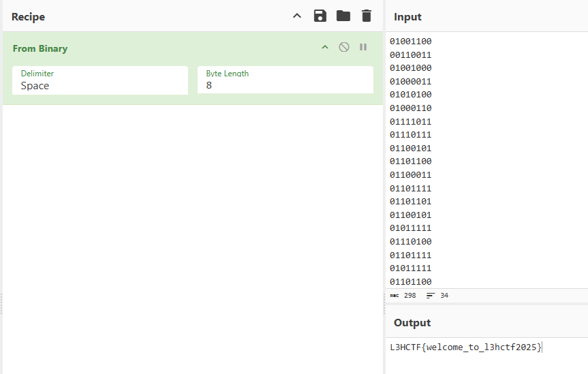The image size is (588, 374).
Task: Click the Recipe panel heading
Action: [29, 17]
